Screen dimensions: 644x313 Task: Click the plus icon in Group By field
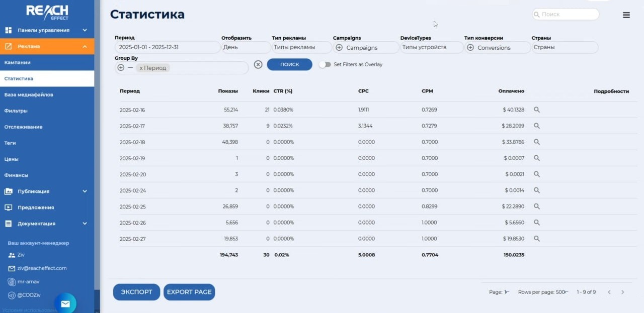tap(121, 68)
